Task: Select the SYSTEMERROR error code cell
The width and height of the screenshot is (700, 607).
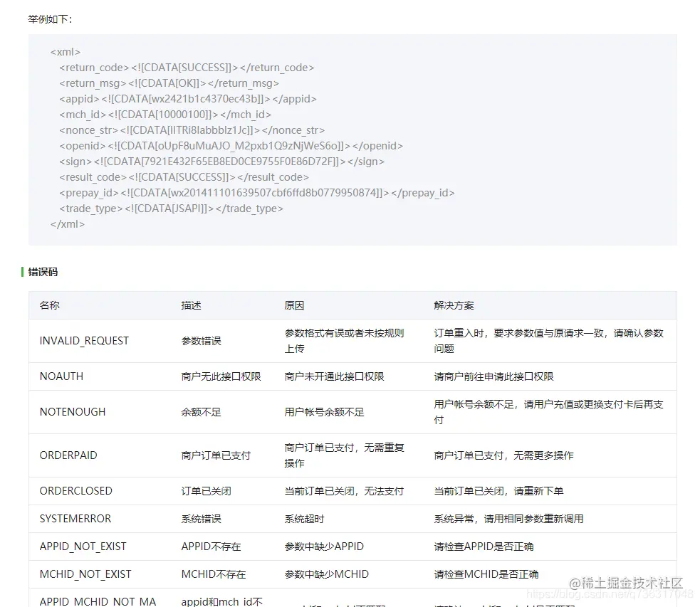Action: 75,519
